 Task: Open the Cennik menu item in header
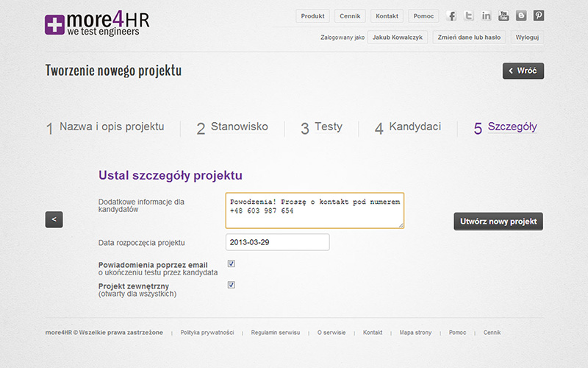click(350, 16)
